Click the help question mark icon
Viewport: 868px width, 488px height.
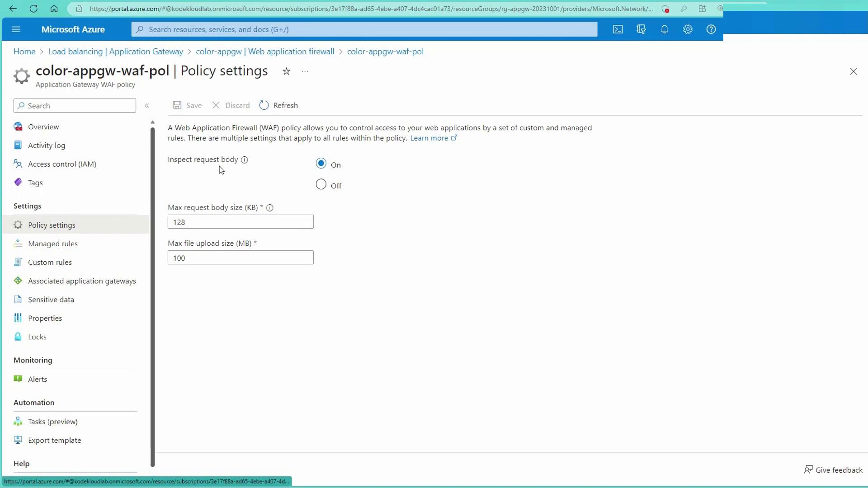711,29
